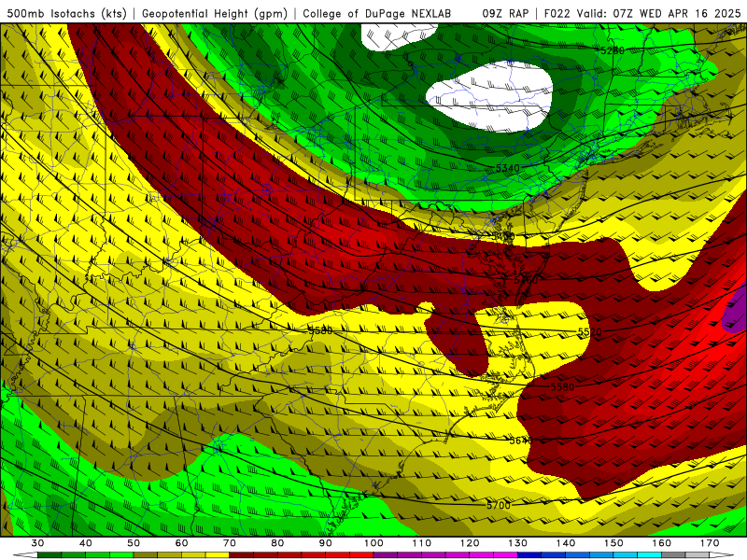This screenshot has height=560, width=747.
Task: Click the '120' knots legend value
Action: coord(470,543)
